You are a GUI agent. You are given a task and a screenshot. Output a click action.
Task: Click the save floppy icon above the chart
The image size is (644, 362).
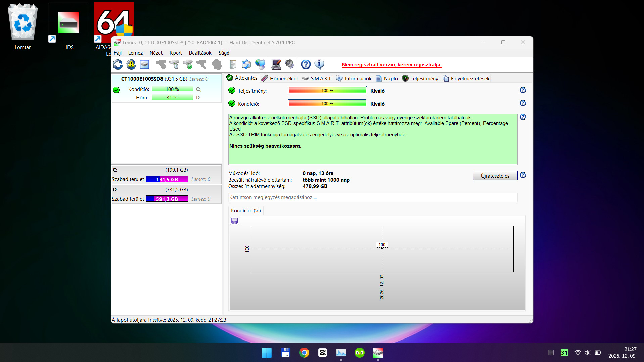(x=234, y=221)
